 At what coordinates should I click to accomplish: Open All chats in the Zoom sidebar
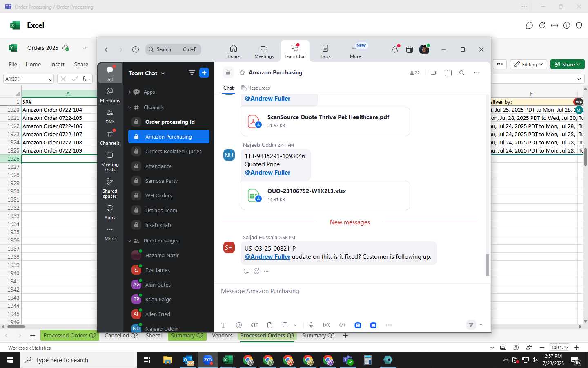(110, 74)
